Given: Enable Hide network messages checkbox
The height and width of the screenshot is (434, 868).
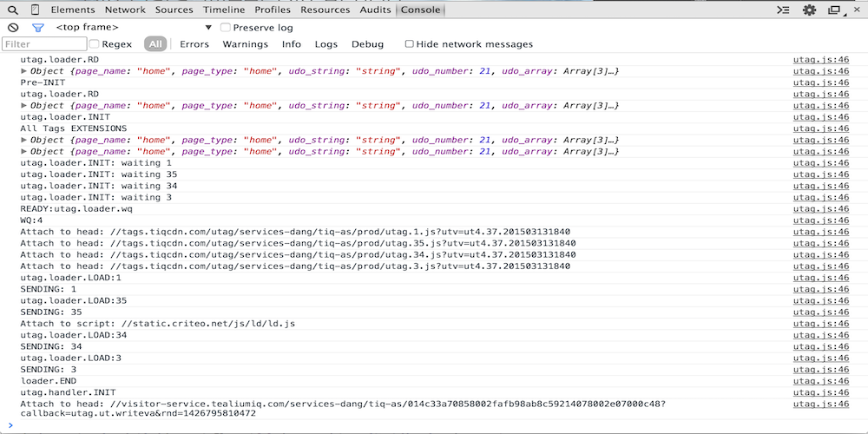Looking at the screenshot, I should tap(409, 44).
